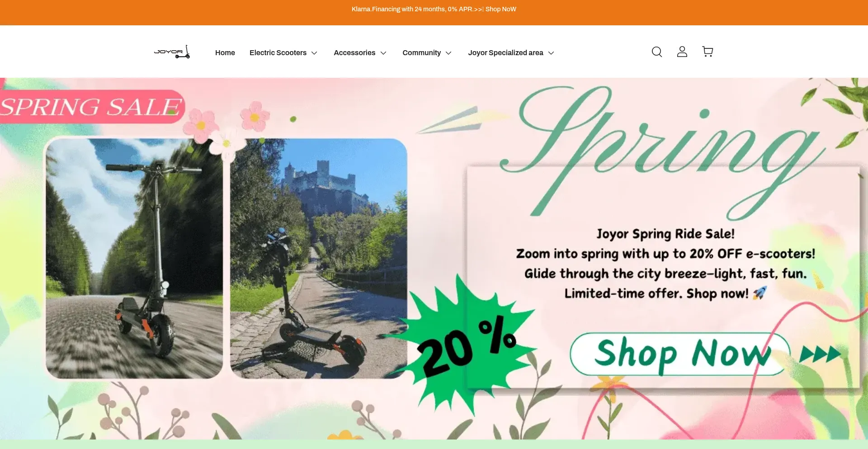
Task: Click the pink Spring Sale badge
Action: coord(92,107)
